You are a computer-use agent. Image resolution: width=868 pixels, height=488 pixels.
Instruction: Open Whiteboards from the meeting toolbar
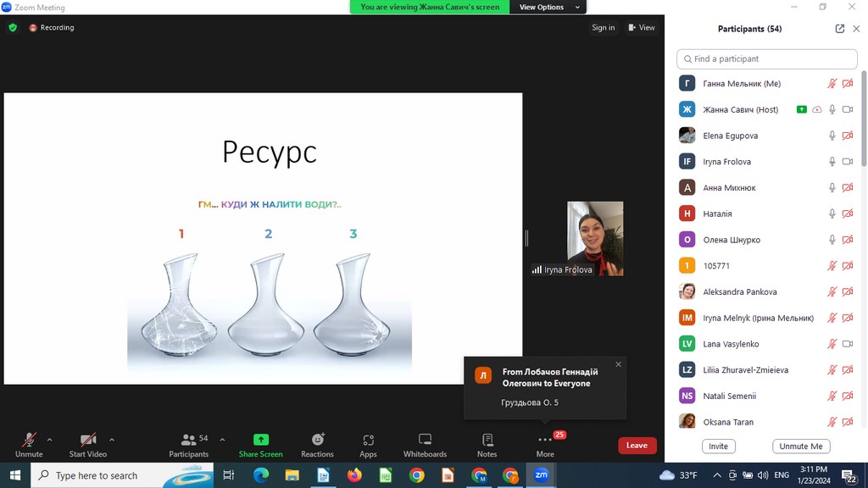click(x=425, y=440)
